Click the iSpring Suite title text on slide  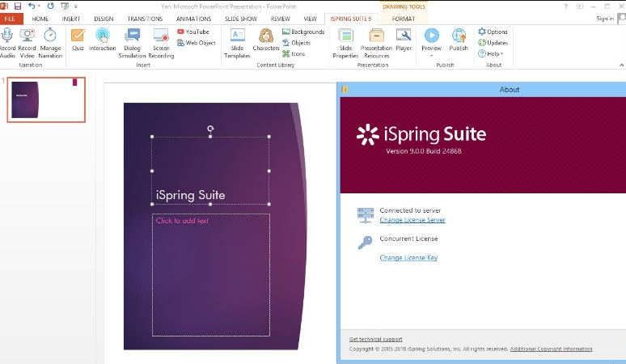tap(190, 195)
